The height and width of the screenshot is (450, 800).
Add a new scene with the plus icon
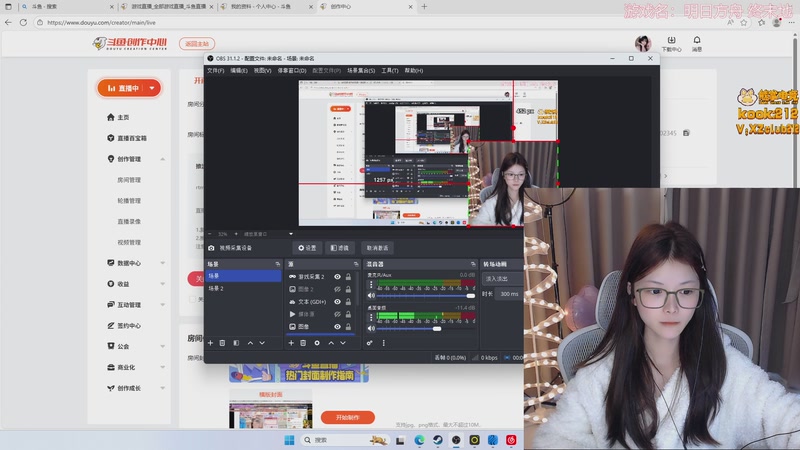[210, 343]
